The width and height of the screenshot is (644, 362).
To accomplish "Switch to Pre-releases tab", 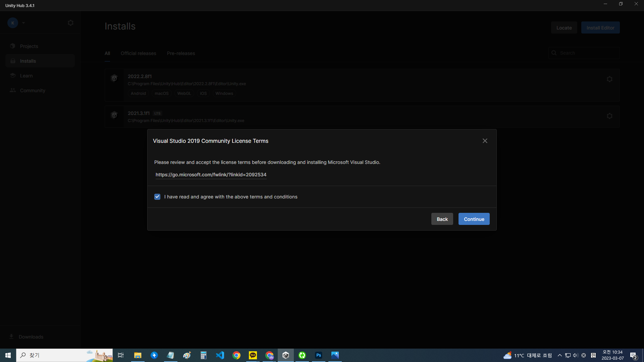I will point(181,53).
